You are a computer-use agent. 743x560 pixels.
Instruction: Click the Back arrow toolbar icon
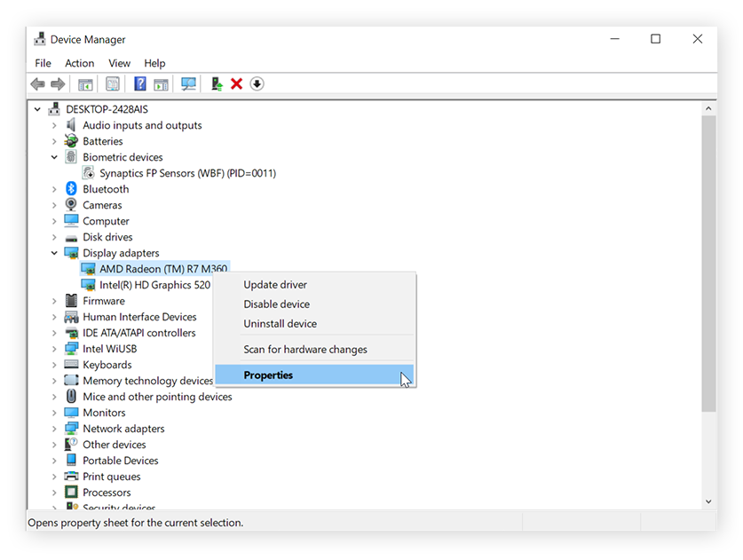click(x=38, y=84)
